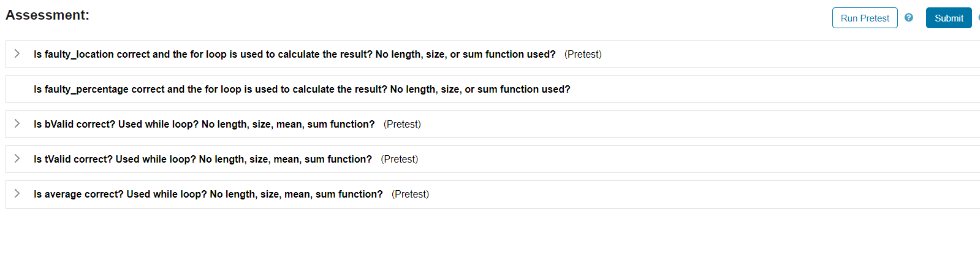Screen dimensions: 980x262
Task: Select the tValid question text
Action: pos(202,160)
